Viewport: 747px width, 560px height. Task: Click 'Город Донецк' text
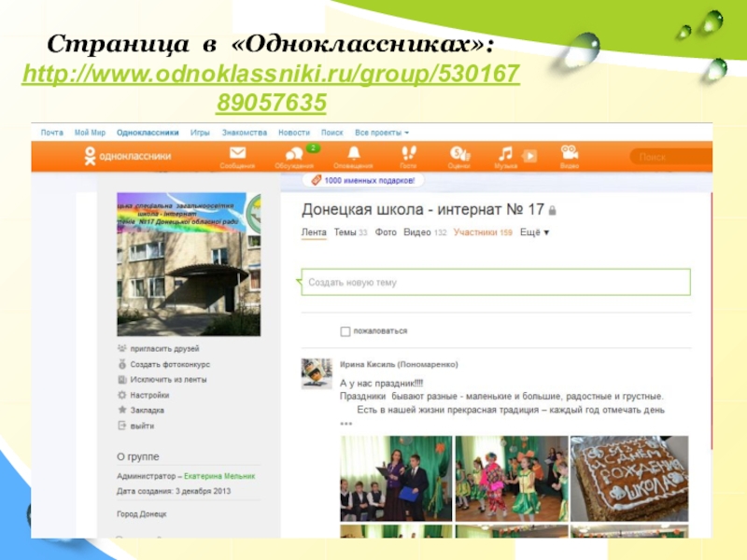click(142, 514)
